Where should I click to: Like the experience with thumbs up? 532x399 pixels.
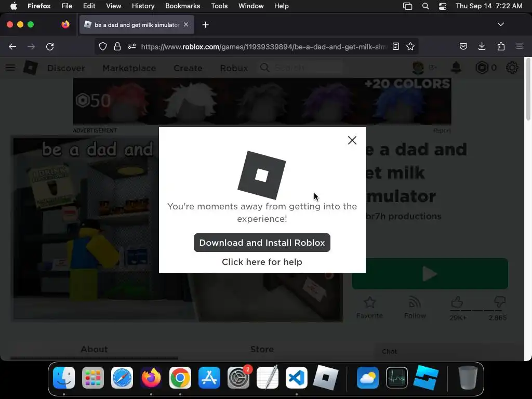457,302
